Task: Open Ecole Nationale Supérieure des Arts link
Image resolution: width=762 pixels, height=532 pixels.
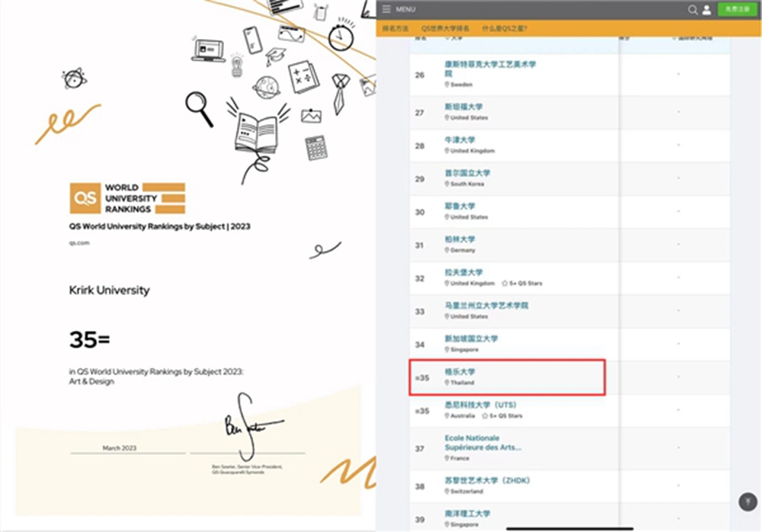Action: click(x=482, y=443)
